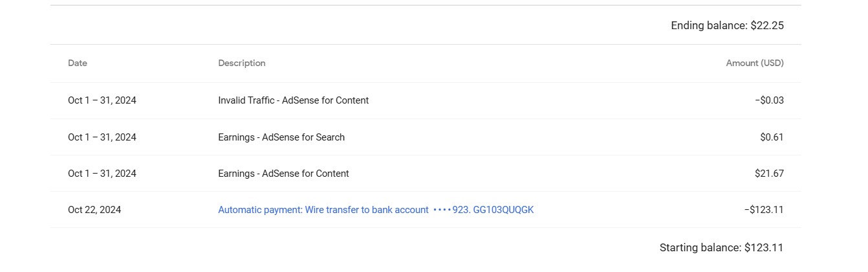This screenshot has height=272, width=868.
Task: Click the Ending balance label
Action: coord(709,26)
